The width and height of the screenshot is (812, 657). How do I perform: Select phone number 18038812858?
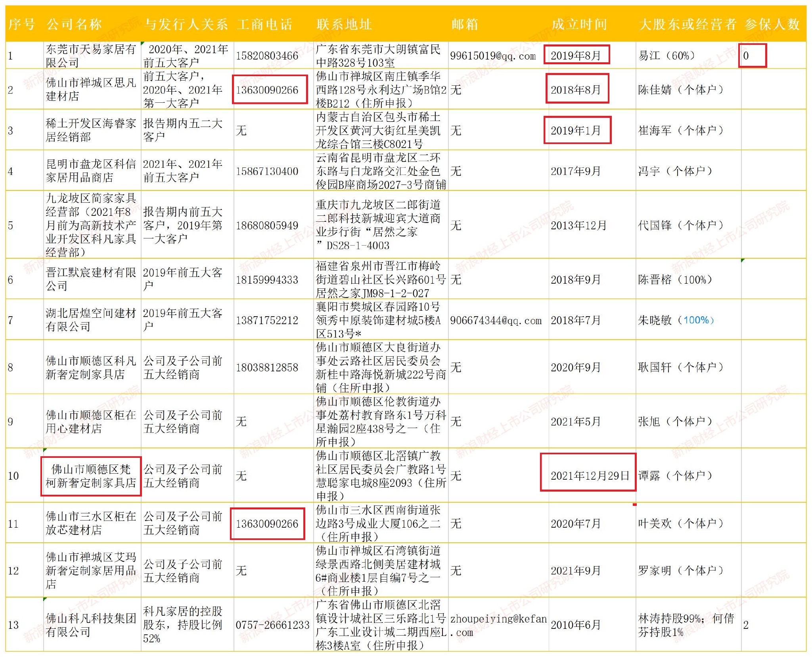pyautogui.click(x=267, y=367)
